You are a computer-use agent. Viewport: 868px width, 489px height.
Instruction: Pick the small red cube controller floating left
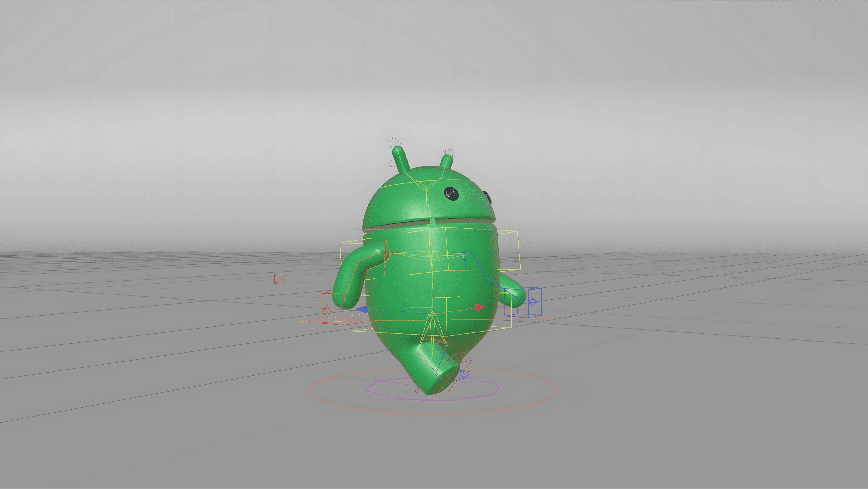[x=279, y=279]
